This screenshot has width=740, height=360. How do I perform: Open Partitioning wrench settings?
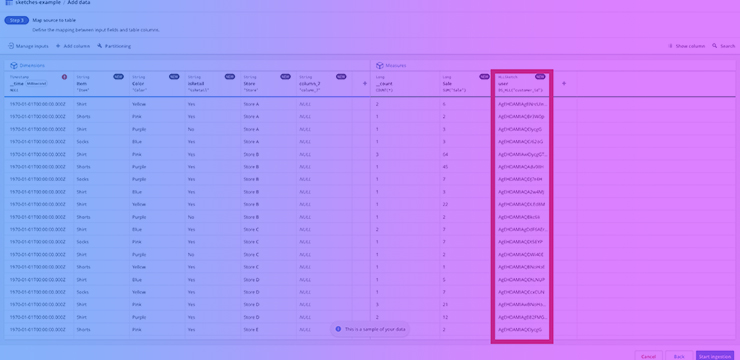tap(100, 46)
